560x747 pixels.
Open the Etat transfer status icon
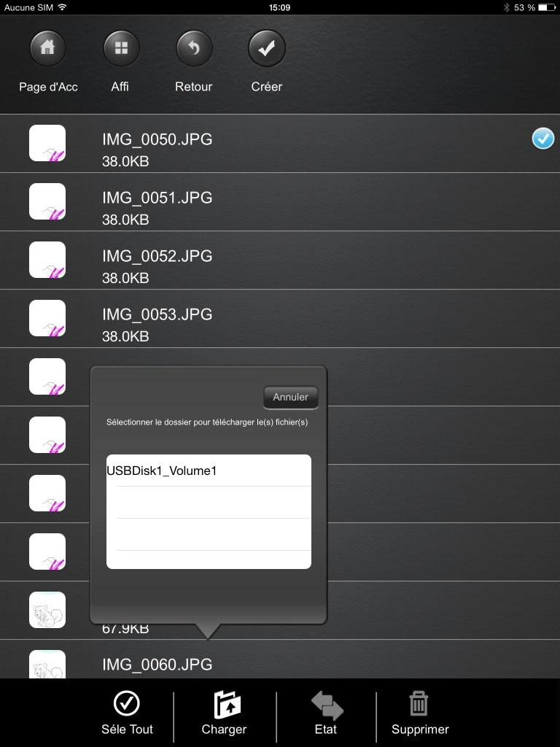coord(327,705)
